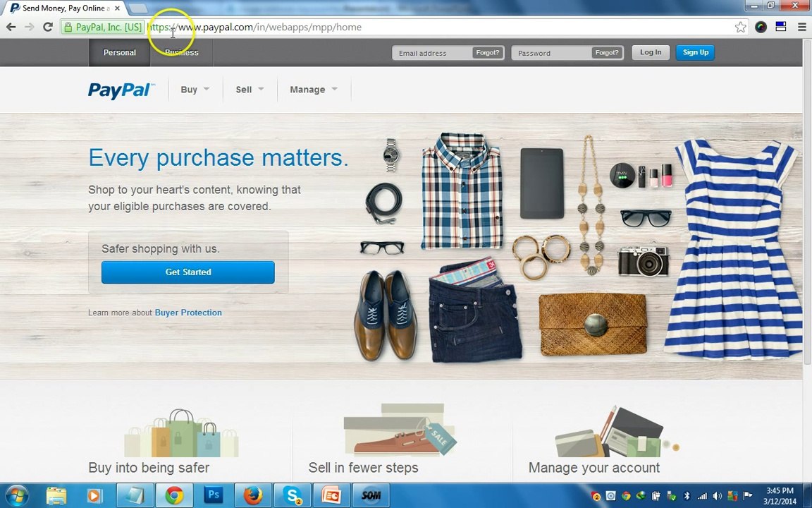The image size is (812, 508).
Task: Open the network signal tray icon
Action: click(702, 496)
